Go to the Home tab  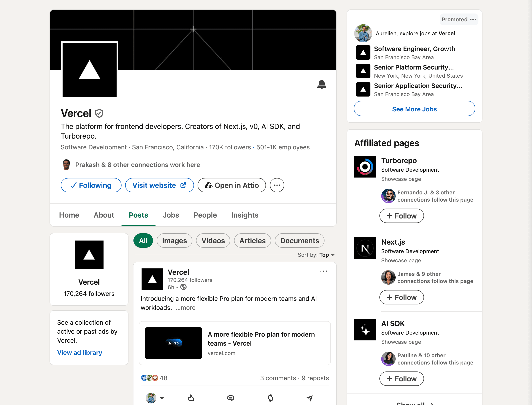tap(69, 215)
